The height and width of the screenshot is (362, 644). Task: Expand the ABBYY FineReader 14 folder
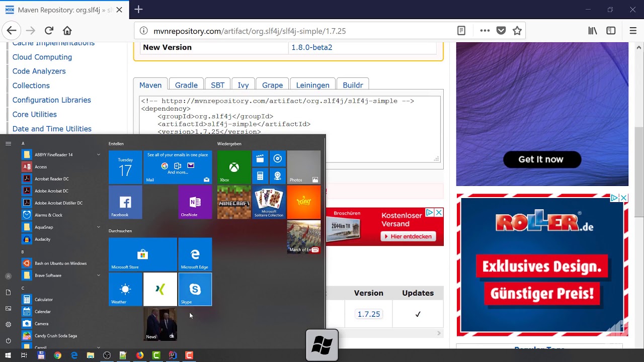61,154
